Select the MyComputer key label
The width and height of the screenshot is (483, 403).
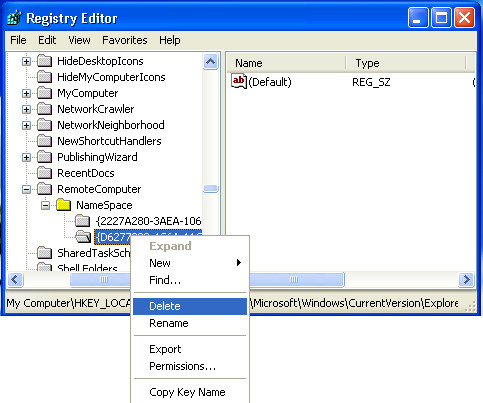click(x=88, y=93)
